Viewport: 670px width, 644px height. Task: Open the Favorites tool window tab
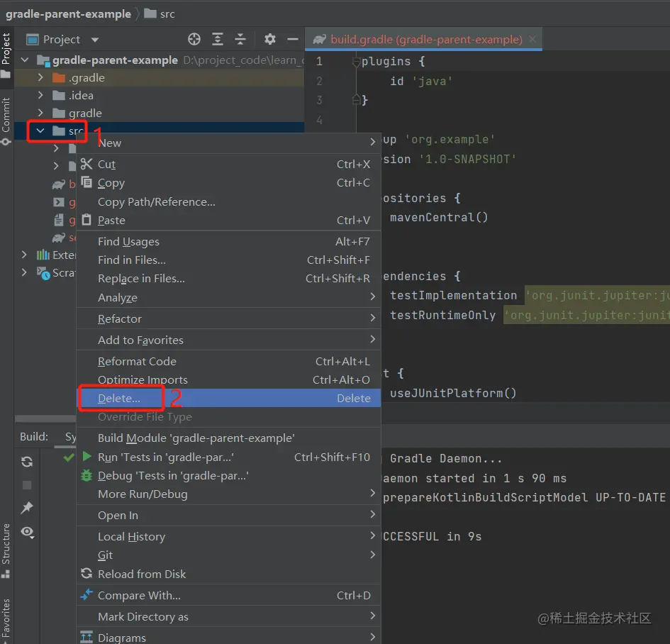point(6,620)
